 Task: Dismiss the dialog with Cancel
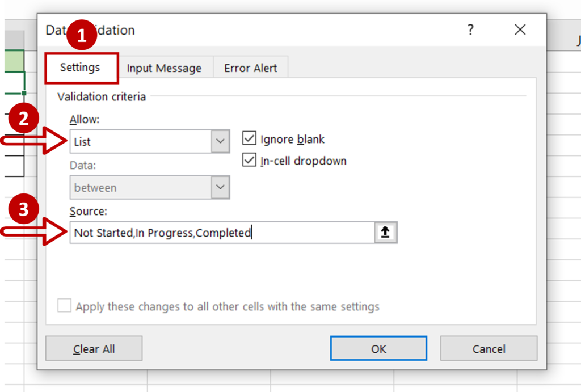click(489, 348)
